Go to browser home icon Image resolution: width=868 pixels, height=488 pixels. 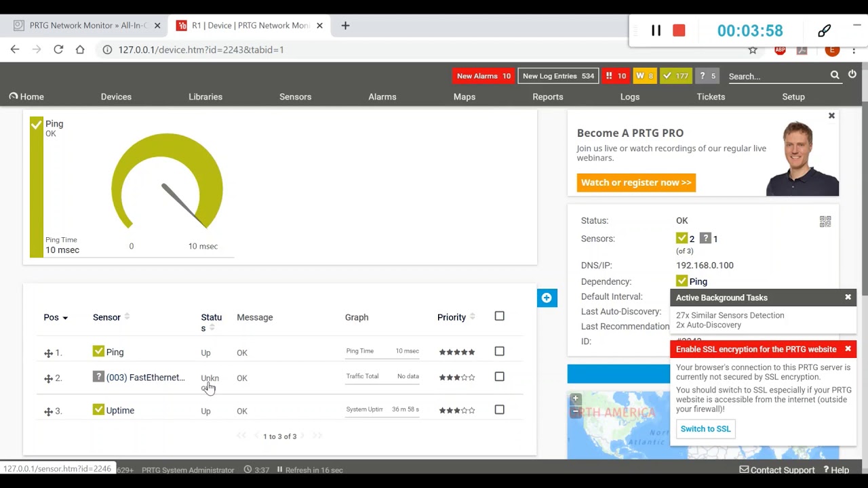[x=80, y=49]
